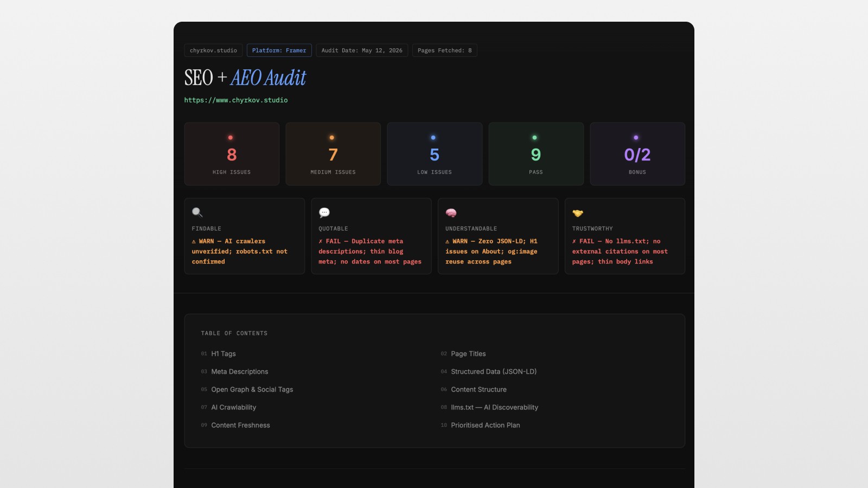Open Content Structure section
This screenshot has height=488, width=868.
coord(478,389)
